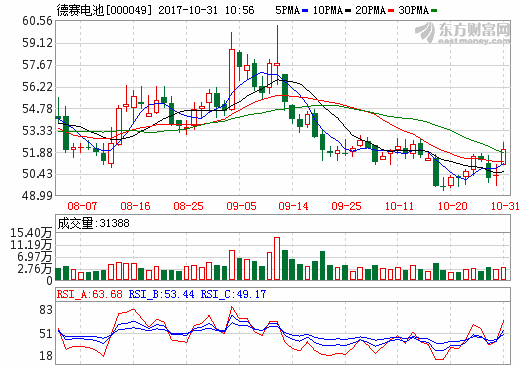Click the 20PMA legend label
The width and height of the screenshot is (520, 365).
(370, 10)
